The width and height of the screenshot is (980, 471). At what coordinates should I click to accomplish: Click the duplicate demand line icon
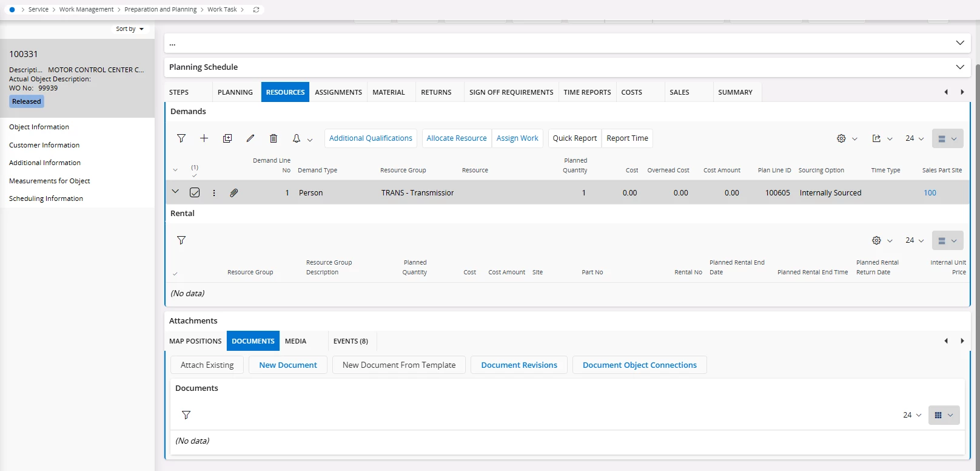point(227,138)
